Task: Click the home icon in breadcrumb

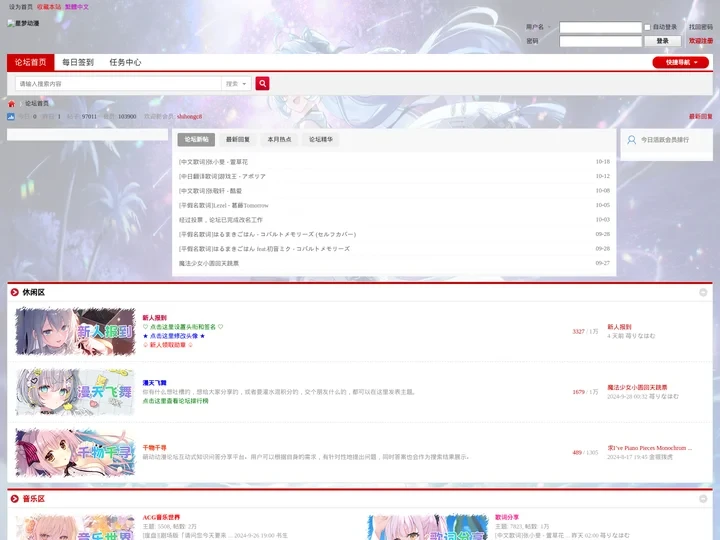Action: (x=11, y=104)
